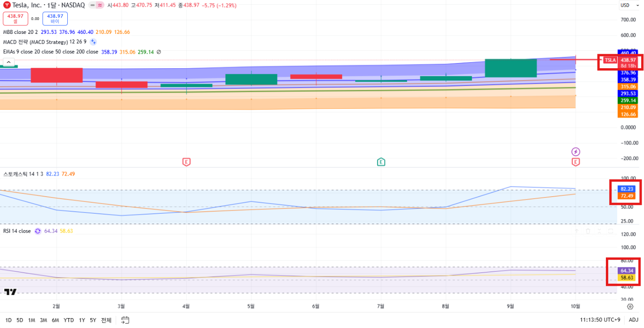Click the Tesla logo icon
This screenshot has width=644, height=328.
tap(7, 5)
